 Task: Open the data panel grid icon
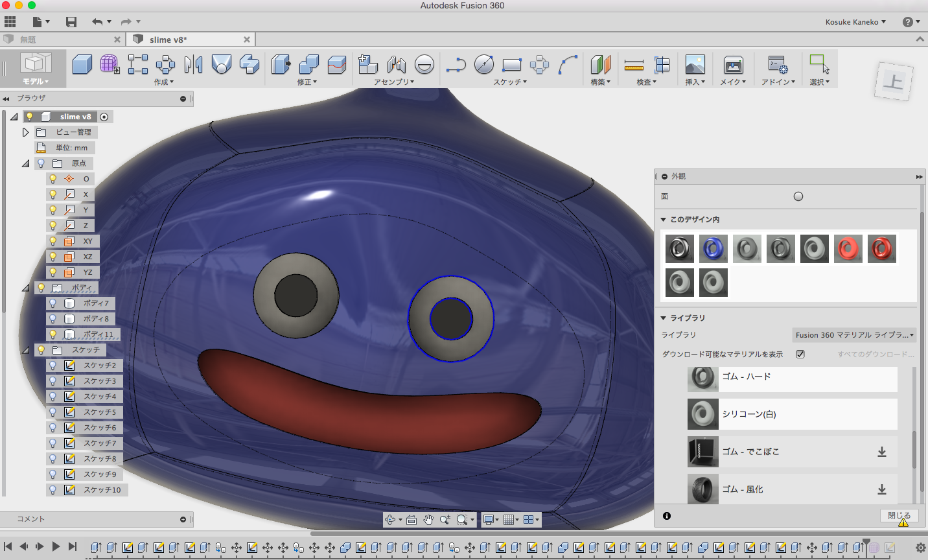(x=10, y=21)
